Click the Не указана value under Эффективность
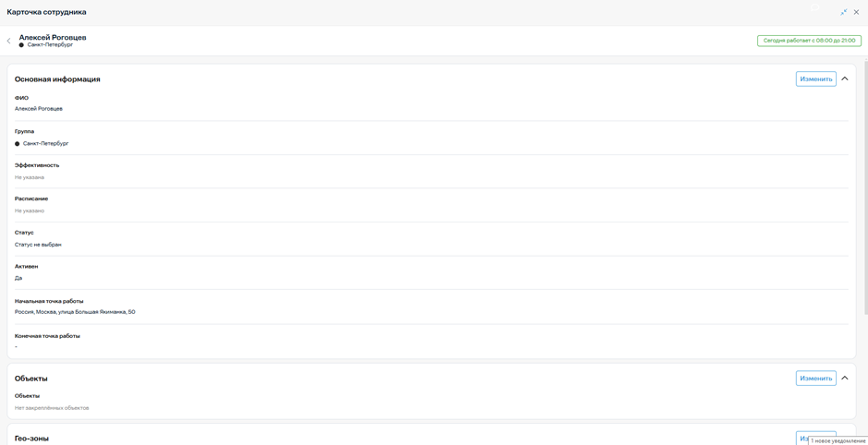This screenshot has height=445, width=868. [30, 177]
